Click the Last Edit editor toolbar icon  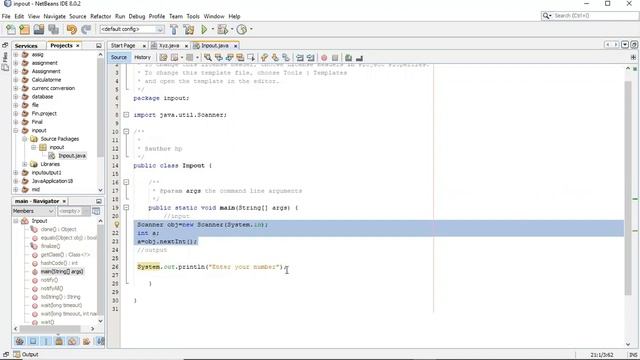[163, 58]
